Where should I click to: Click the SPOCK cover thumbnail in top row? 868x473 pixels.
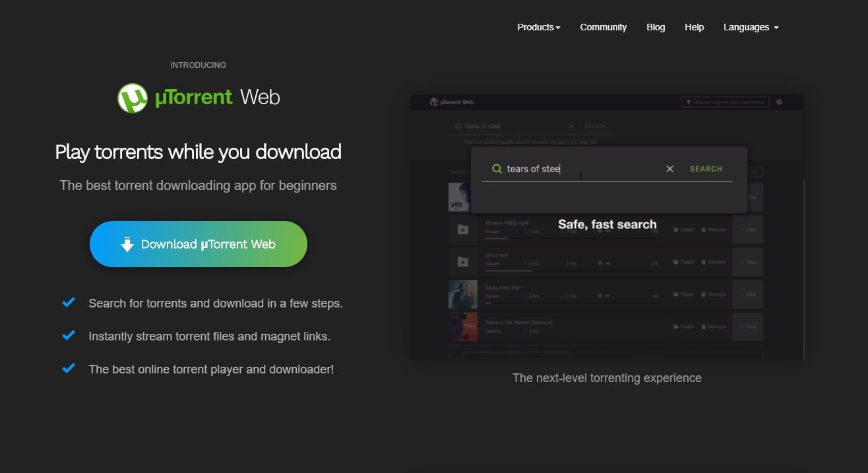point(458,197)
